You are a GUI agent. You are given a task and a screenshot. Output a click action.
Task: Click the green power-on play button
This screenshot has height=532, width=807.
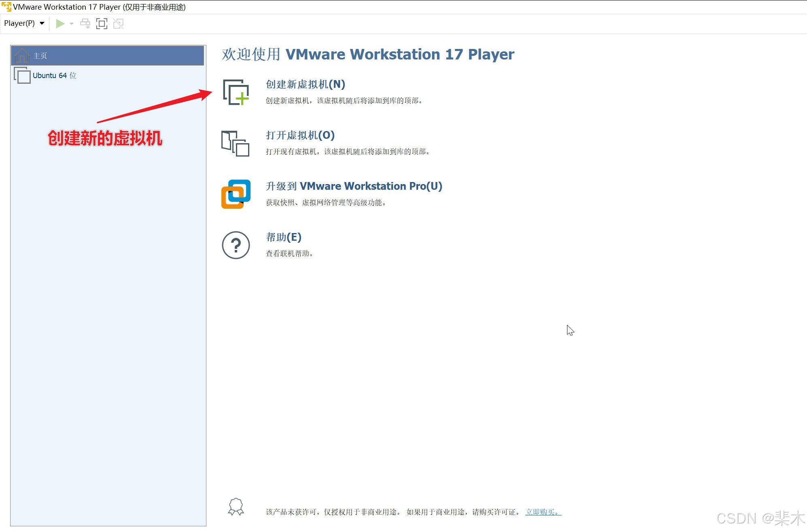coord(60,23)
